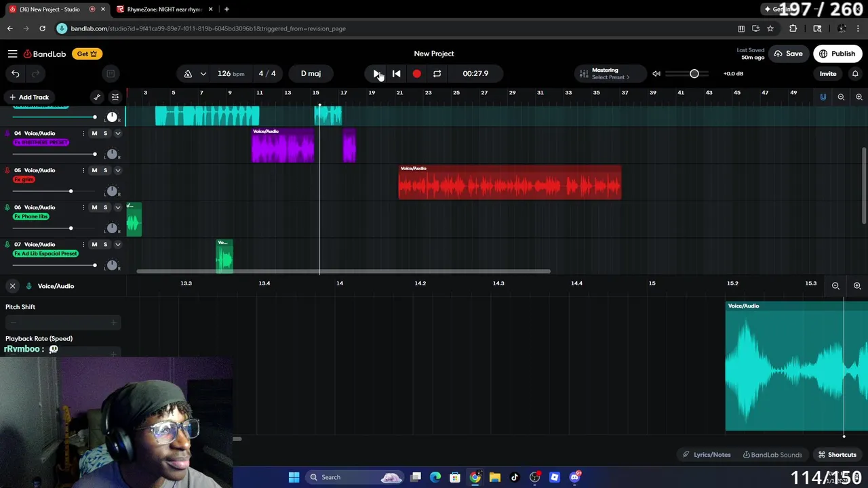Click the Windows Start button
This screenshot has width=868, height=488.
point(294,477)
